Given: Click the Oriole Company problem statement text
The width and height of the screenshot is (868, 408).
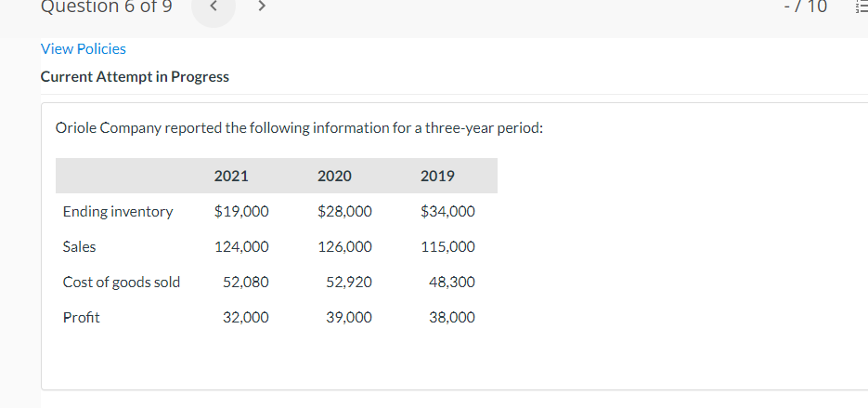Looking at the screenshot, I should 300,128.
